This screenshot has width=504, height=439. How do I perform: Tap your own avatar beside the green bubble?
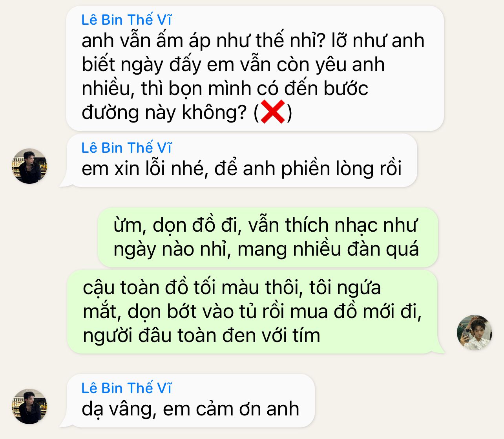click(474, 333)
